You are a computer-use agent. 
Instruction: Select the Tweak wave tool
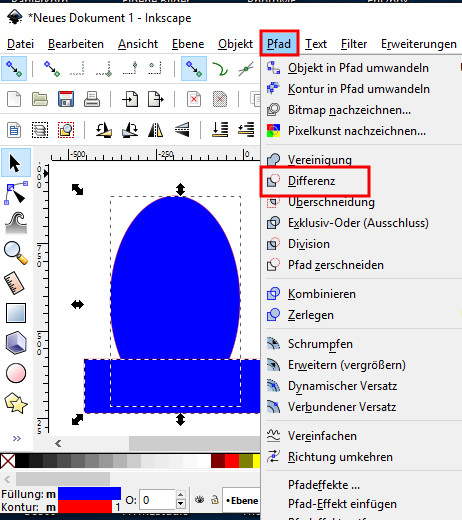[16, 223]
